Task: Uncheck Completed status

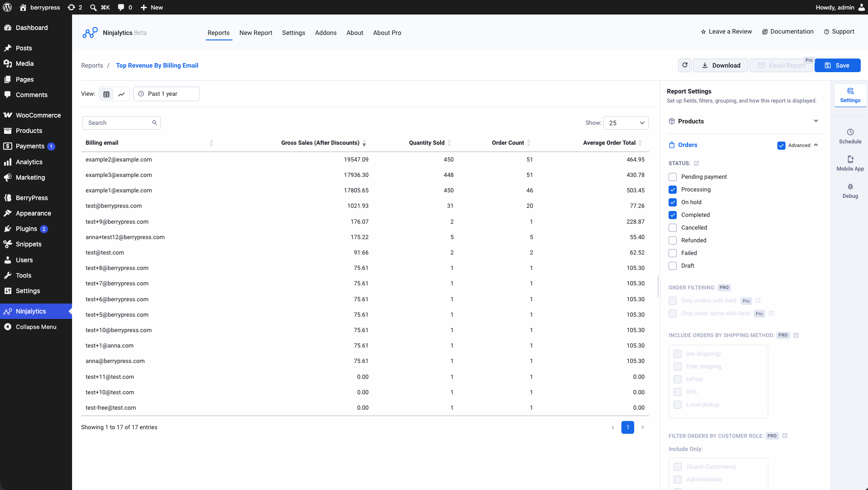Action: click(673, 215)
